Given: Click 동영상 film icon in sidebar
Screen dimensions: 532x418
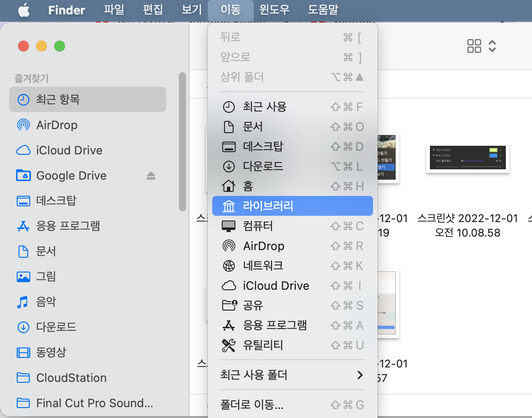Looking at the screenshot, I should point(23,353).
